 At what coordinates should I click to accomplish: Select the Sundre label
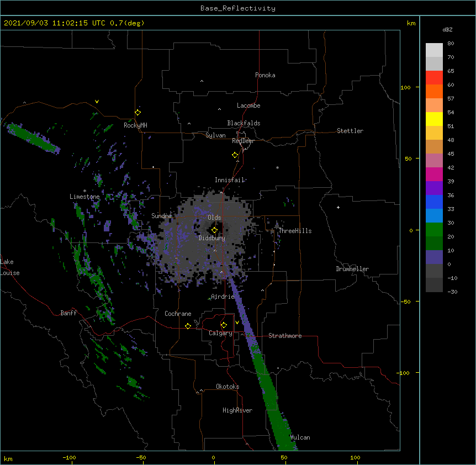[x=161, y=216]
